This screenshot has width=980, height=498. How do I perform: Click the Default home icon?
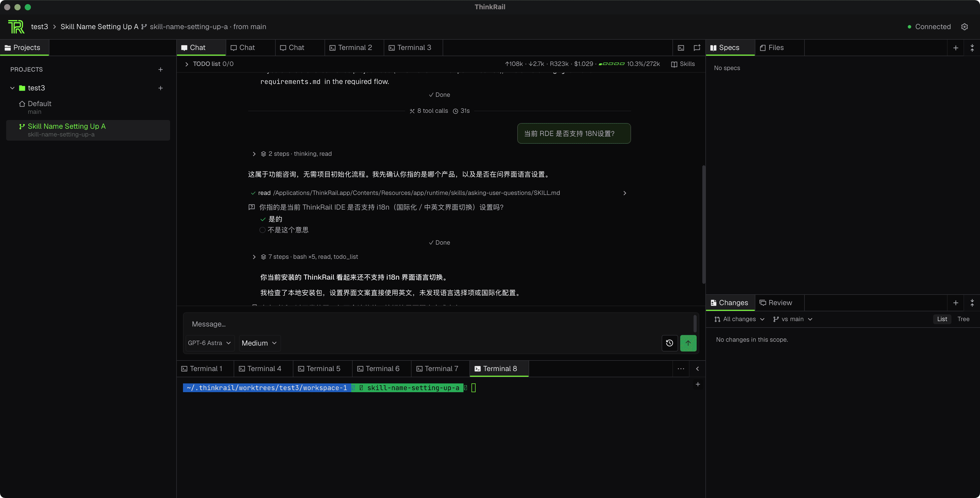(x=22, y=104)
